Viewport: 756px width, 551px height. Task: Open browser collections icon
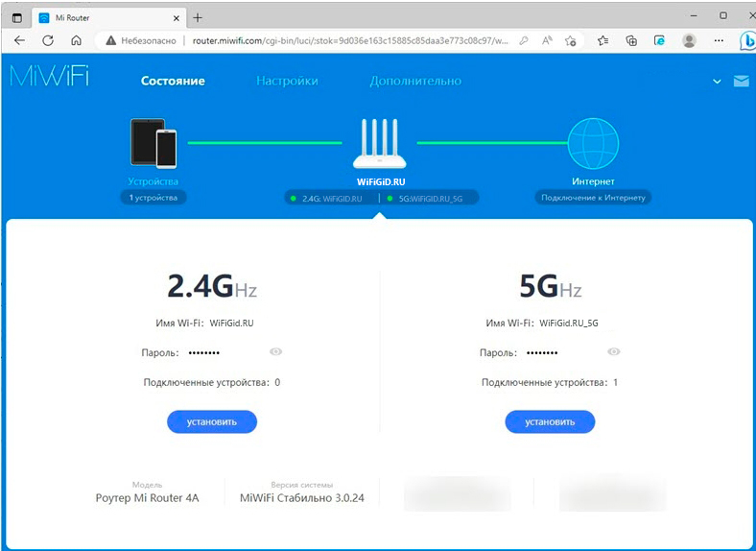point(631,41)
